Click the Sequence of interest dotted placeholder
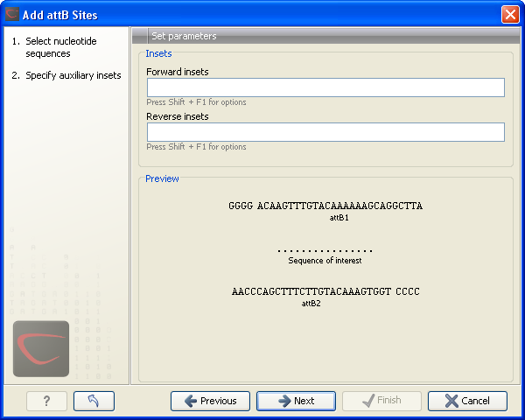Image resolution: width=525 pixels, height=420 pixels. (x=325, y=251)
